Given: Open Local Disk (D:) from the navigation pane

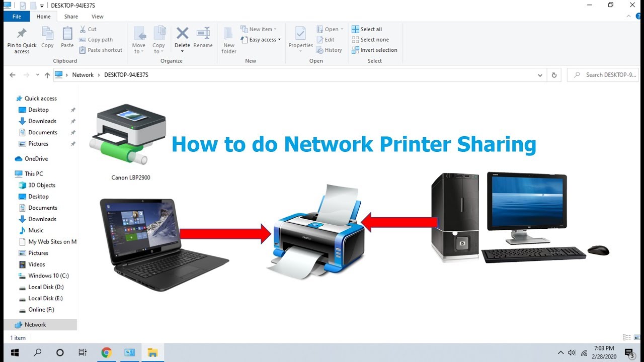Looking at the screenshot, I should 45,287.
